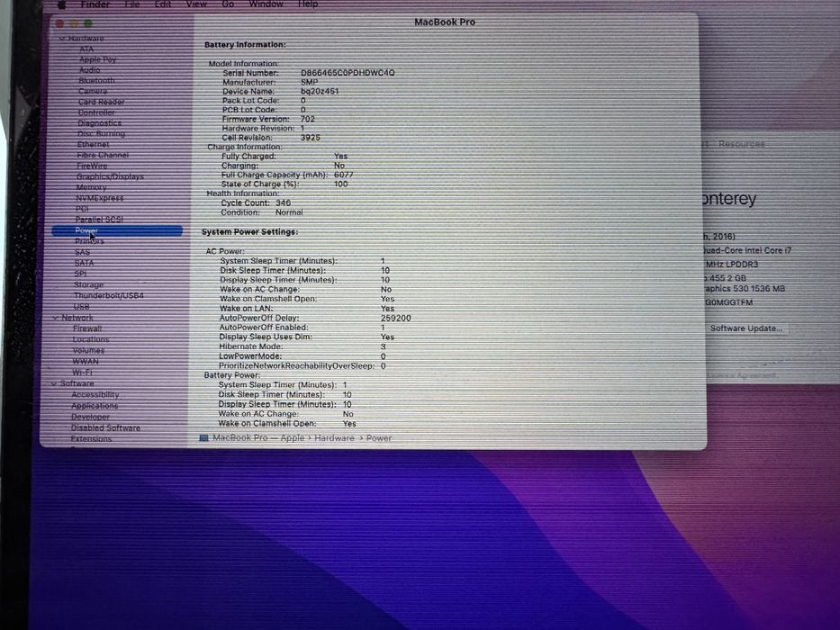
Task: Select Firewall under Network
Action: tap(87, 328)
